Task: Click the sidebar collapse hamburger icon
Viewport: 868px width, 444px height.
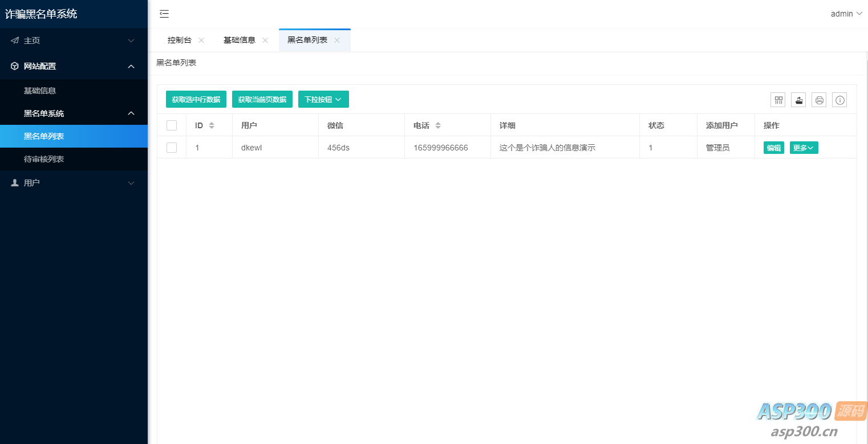Action: click(x=164, y=14)
